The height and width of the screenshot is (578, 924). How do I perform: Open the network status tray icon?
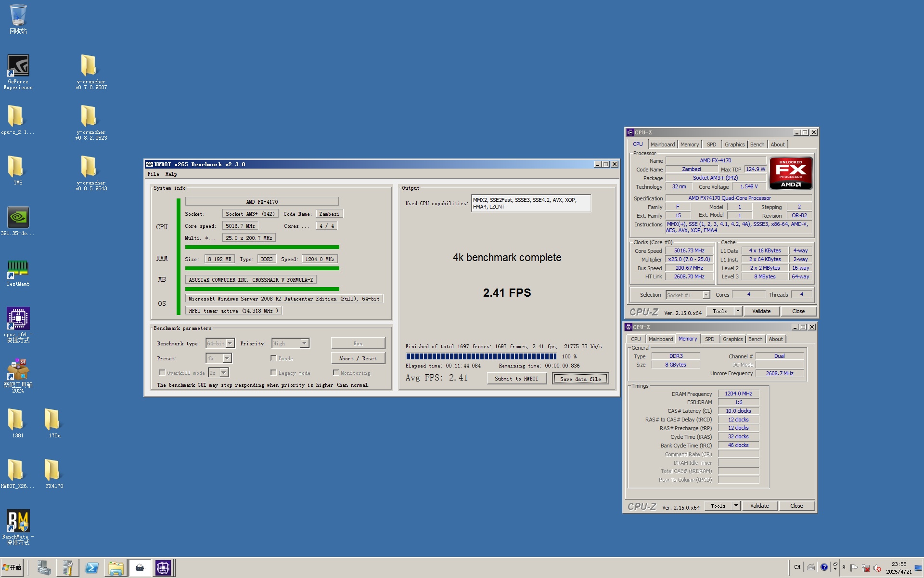coord(866,568)
